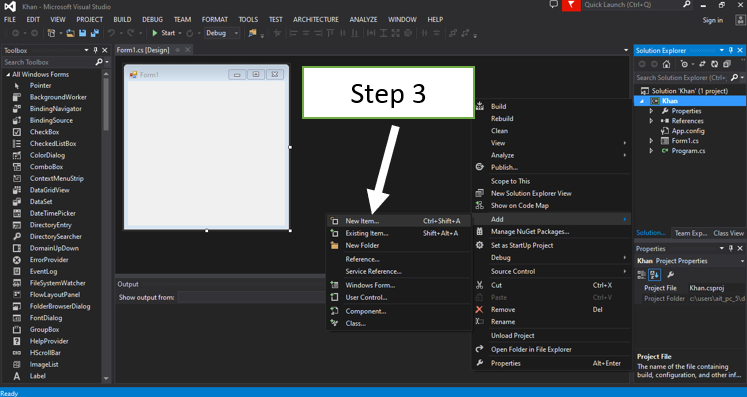Start debugging with green Start button
747x397 pixels.
pos(163,33)
